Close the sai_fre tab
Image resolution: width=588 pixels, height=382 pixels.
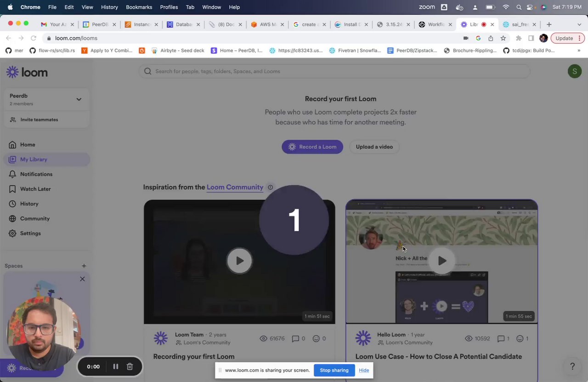click(534, 24)
